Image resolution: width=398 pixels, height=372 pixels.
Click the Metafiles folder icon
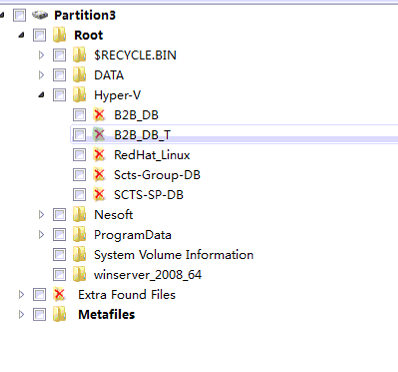[x=60, y=314]
